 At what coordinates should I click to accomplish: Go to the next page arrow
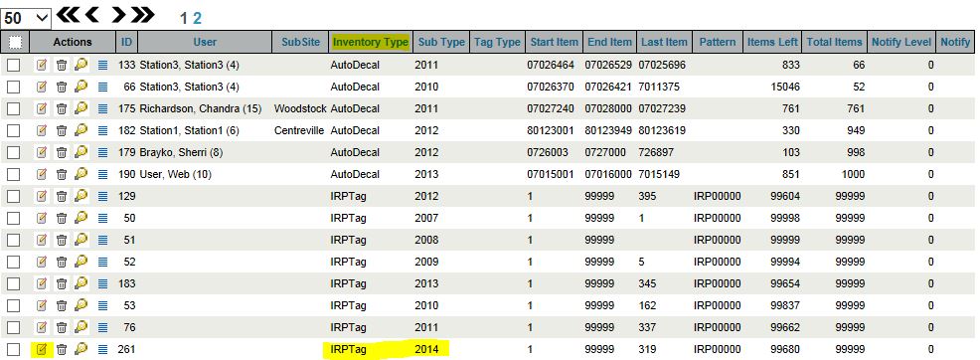click(x=118, y=16)
